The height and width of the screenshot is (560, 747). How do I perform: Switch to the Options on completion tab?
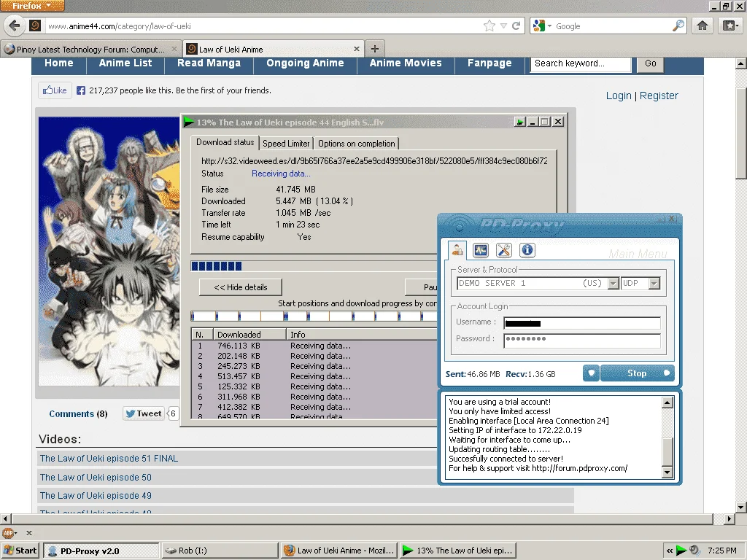coord(356,144)
